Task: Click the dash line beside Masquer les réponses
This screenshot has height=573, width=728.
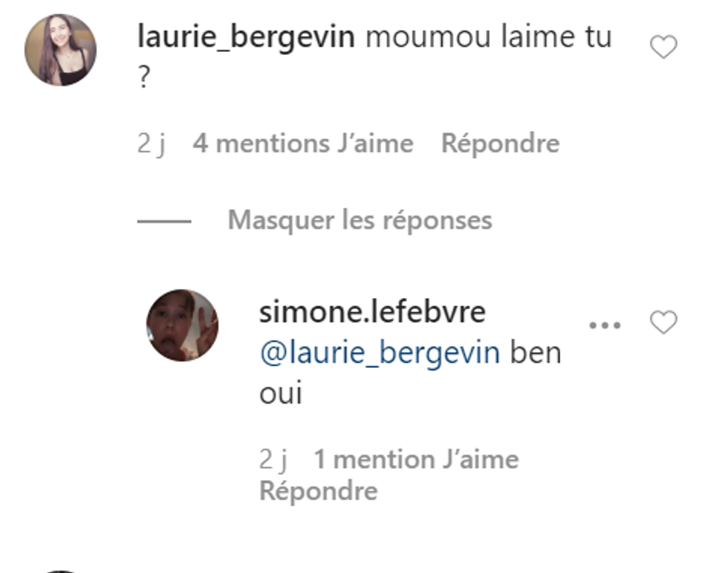Action: (x=164, y=221)
